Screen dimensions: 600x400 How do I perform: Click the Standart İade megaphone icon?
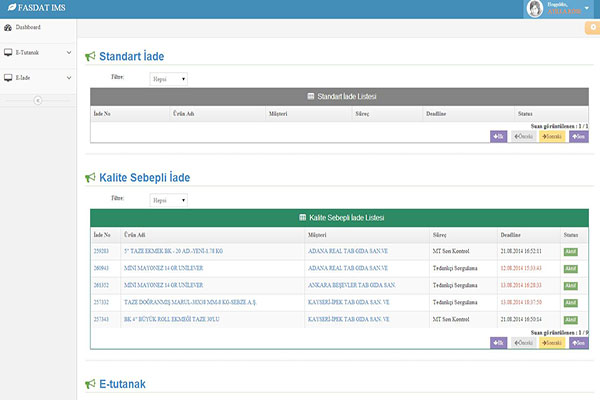(x=90, y=57)
